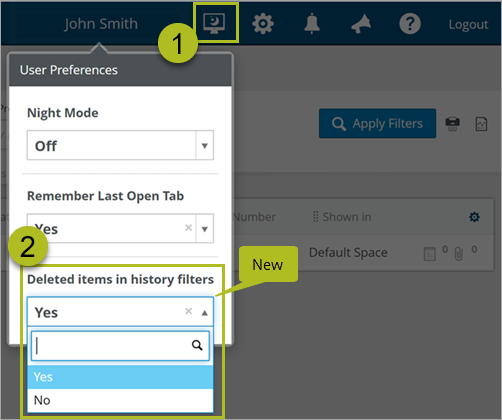Open table column settings gear
The image size is (502, 420).
tap(474, 217)
